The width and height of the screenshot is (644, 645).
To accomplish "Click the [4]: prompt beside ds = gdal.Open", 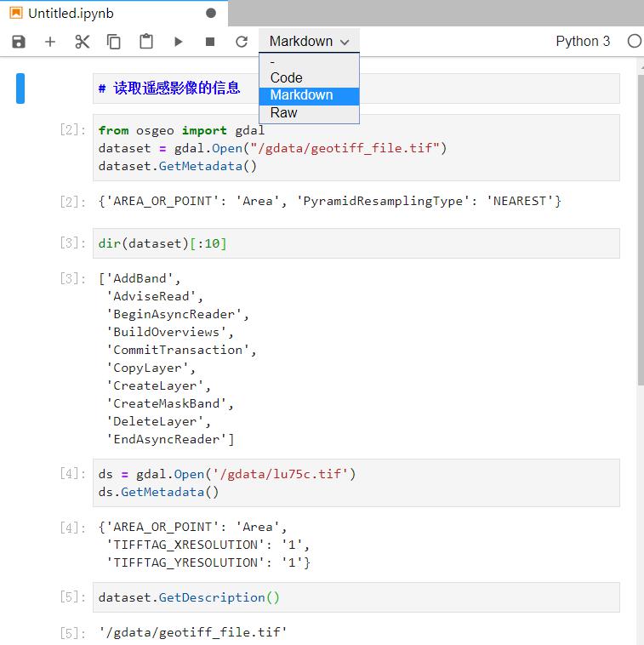I will click(x=72, y=474).
